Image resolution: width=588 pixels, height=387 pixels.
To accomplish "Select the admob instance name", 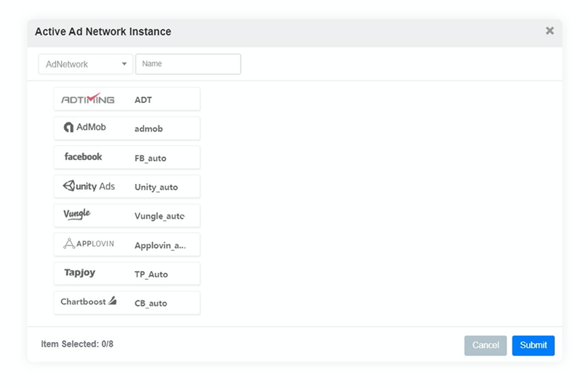I will tap(148, 129).
